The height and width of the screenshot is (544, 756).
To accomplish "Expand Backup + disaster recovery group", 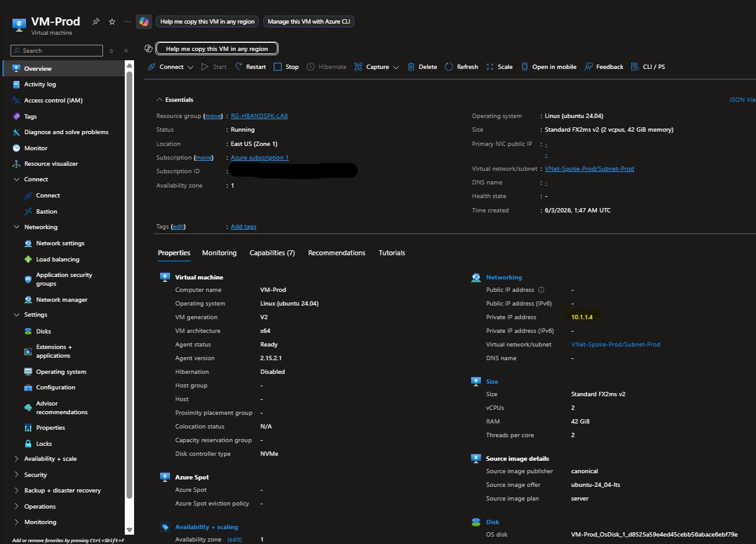I will (x=17, y=491).
